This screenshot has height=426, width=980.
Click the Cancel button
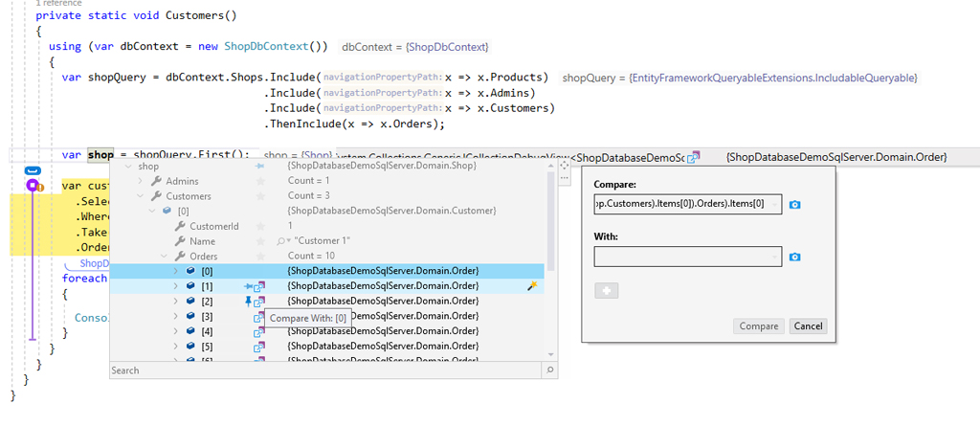tap(808, 325)
